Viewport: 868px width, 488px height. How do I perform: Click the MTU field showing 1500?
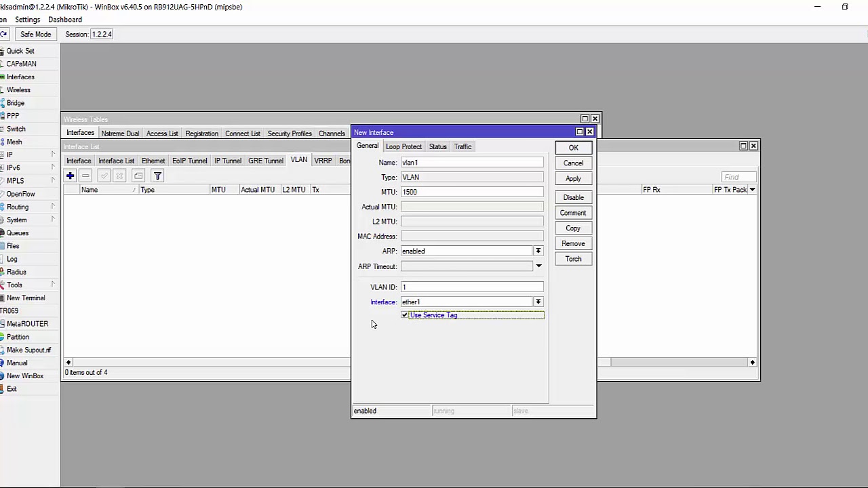(x=472, y=192)
